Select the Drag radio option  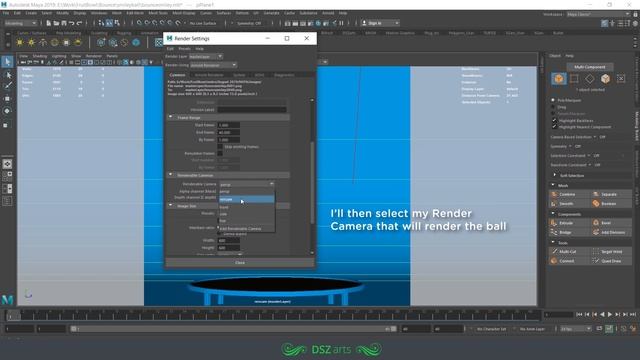(553, 107)
